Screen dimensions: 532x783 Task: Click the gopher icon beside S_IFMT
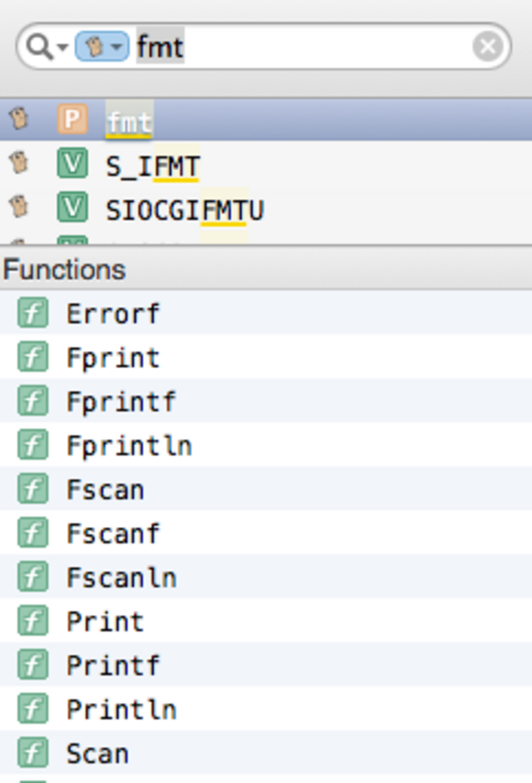(x=18, y=163)
